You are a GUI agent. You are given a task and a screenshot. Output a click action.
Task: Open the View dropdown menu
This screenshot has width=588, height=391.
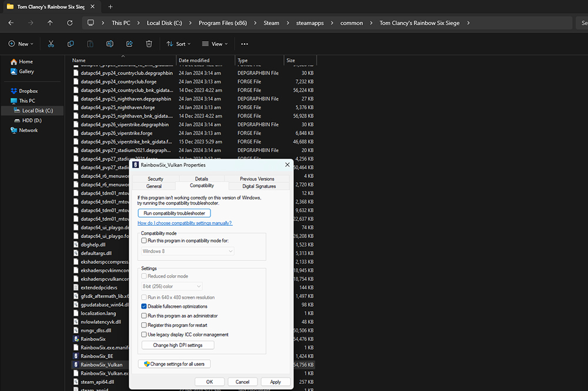click(215, 44)
